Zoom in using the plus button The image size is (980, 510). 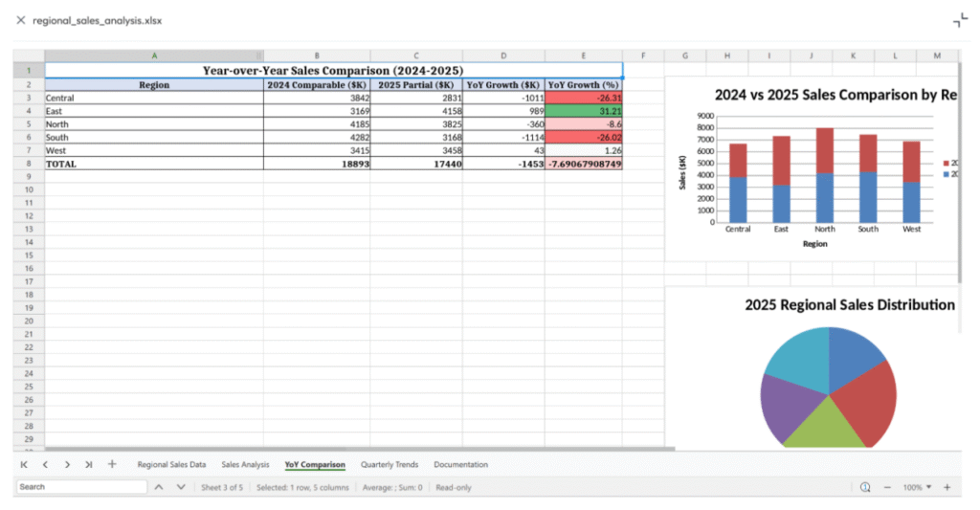(x=947, y=487)
